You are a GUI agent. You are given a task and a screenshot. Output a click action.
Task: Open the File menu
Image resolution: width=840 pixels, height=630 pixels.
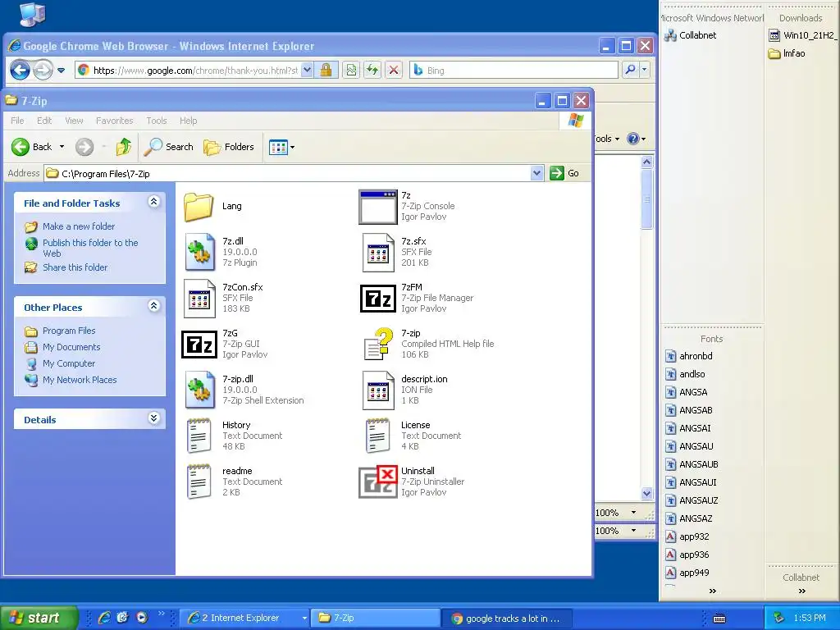pyautogui.click(x=17, y=121)
